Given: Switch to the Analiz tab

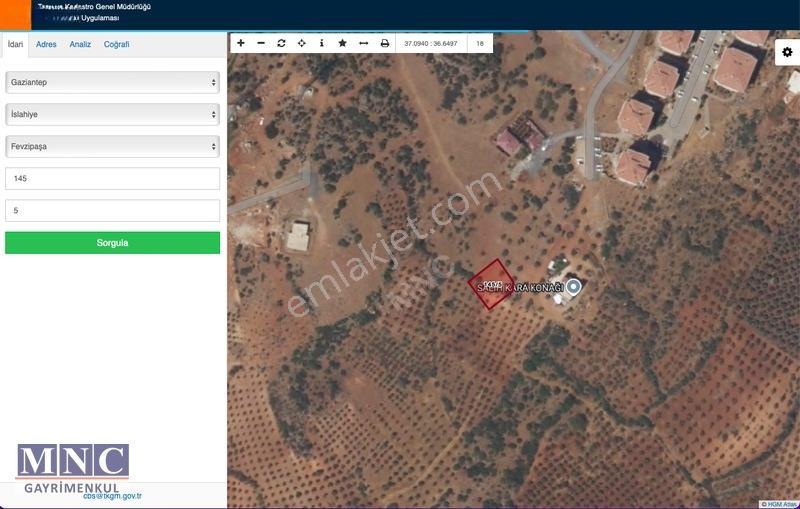Looking at the screenshot, I should click(80, 44).
